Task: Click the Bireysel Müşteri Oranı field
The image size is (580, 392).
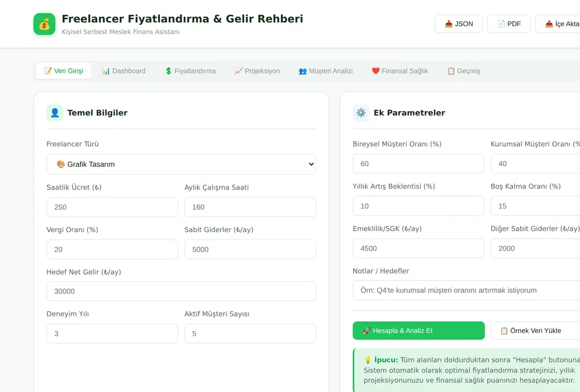Action: pos(419,163)
